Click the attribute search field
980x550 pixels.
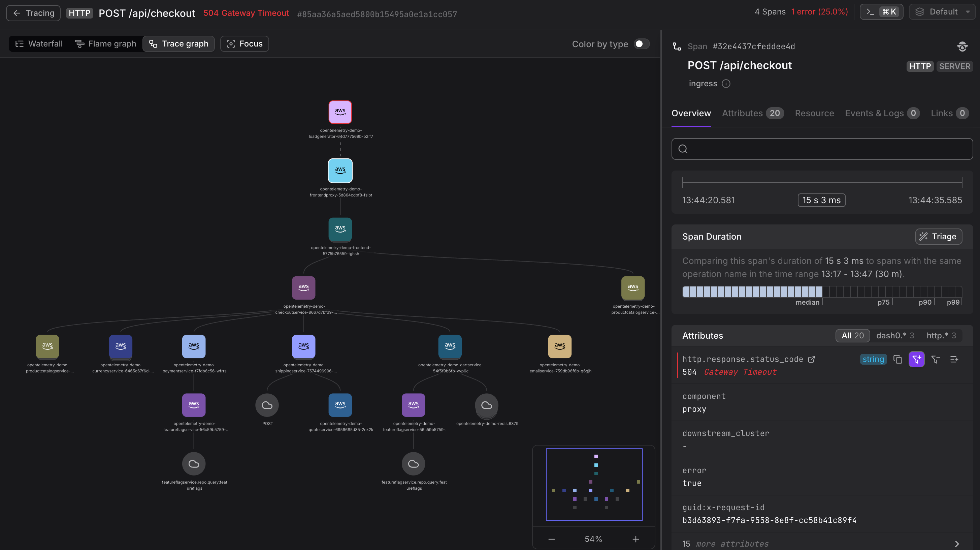(822, 149)
